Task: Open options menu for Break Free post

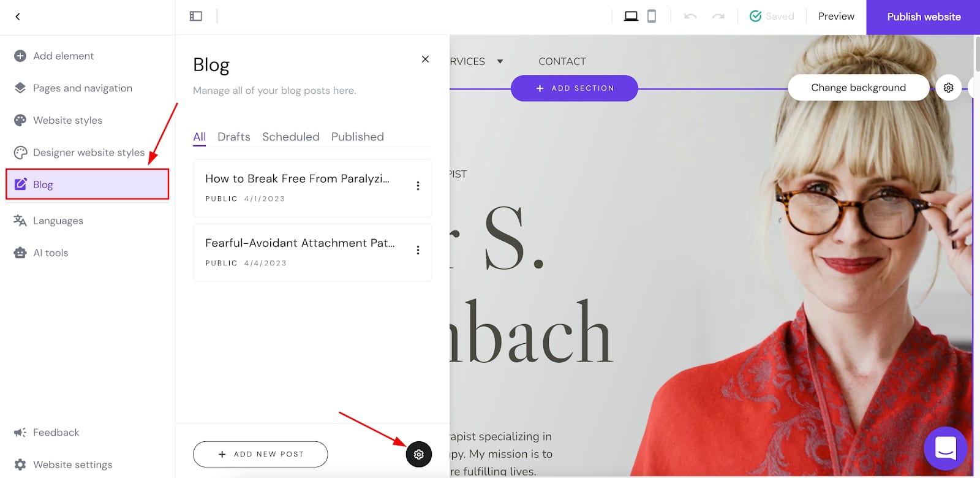Action: [x=418, y=186]
